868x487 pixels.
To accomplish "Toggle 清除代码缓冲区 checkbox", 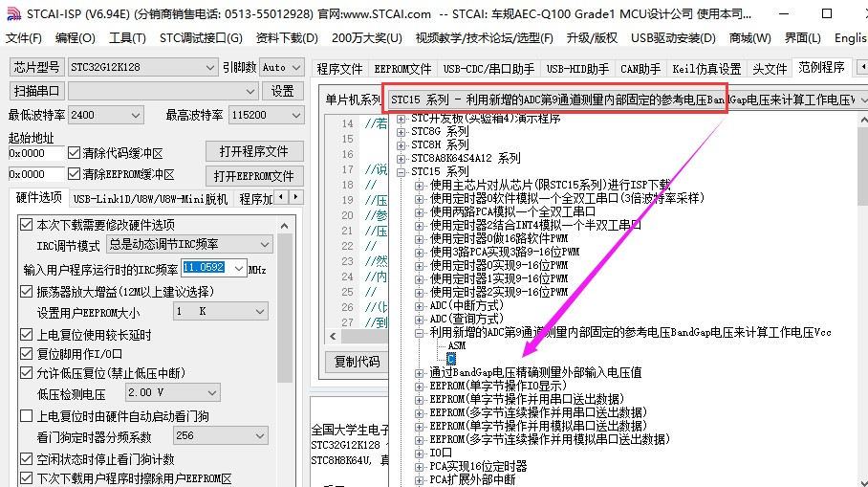I will [x=75, y=153].
